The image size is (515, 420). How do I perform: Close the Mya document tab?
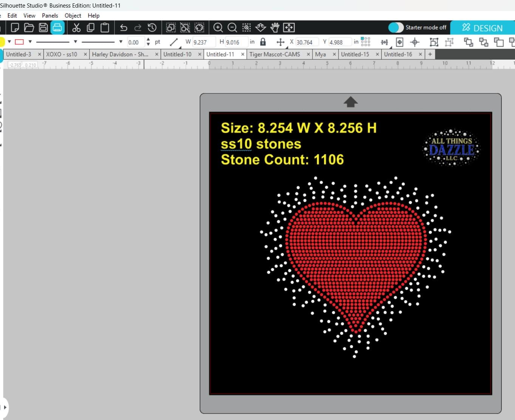click(x=334, y=54)
